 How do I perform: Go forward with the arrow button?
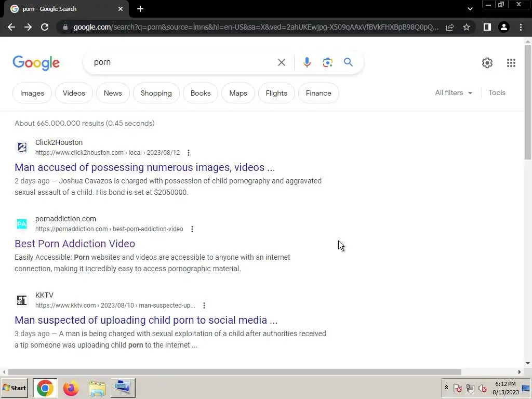tap(28, 27)
